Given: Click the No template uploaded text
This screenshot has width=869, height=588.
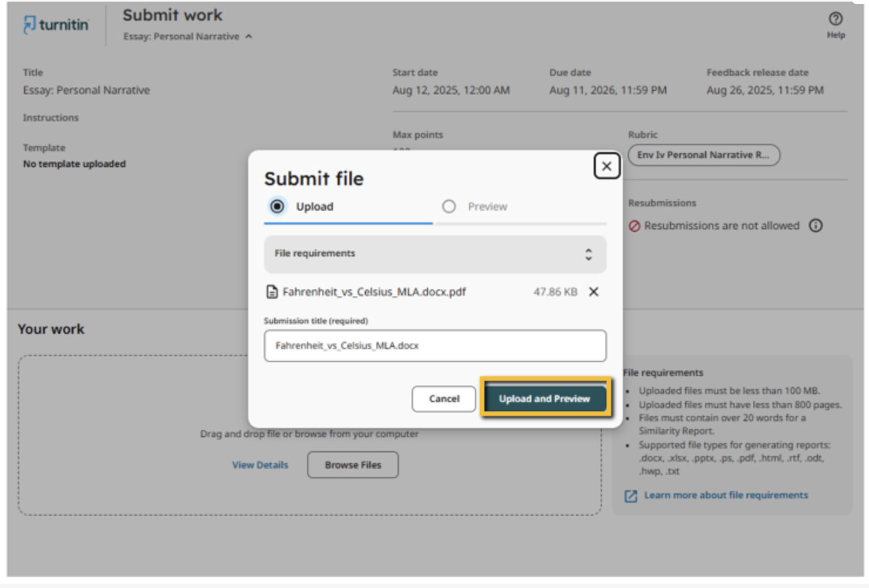Looking at the screenshot, I should click(x=74, y=164).
